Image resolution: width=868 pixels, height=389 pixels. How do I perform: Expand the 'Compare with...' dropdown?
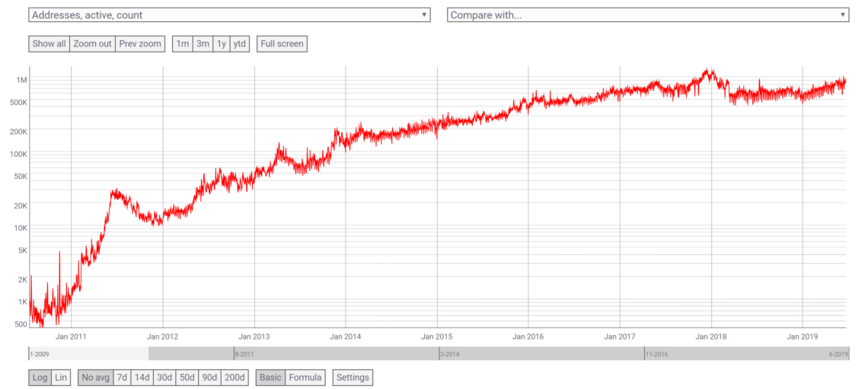(x=647, y=15)
